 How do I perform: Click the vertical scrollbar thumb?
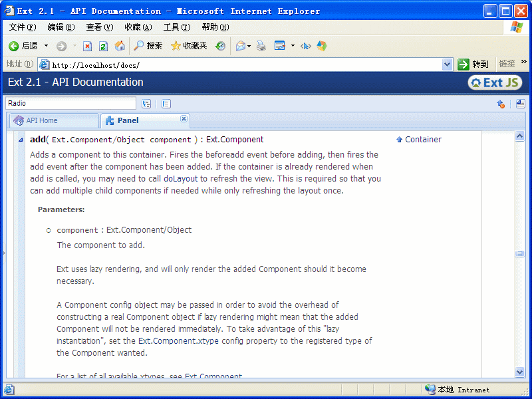[520, 253]
